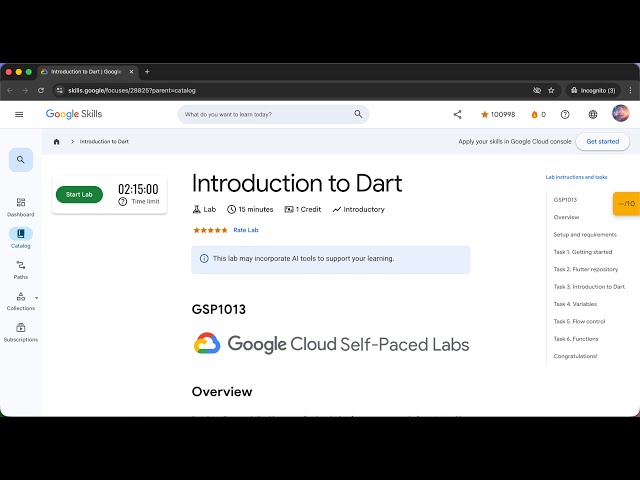The height and width of the screenshot is (480, 640).
Task: Jump to Congratulations! in lab outline
Action: click(575, 356)
